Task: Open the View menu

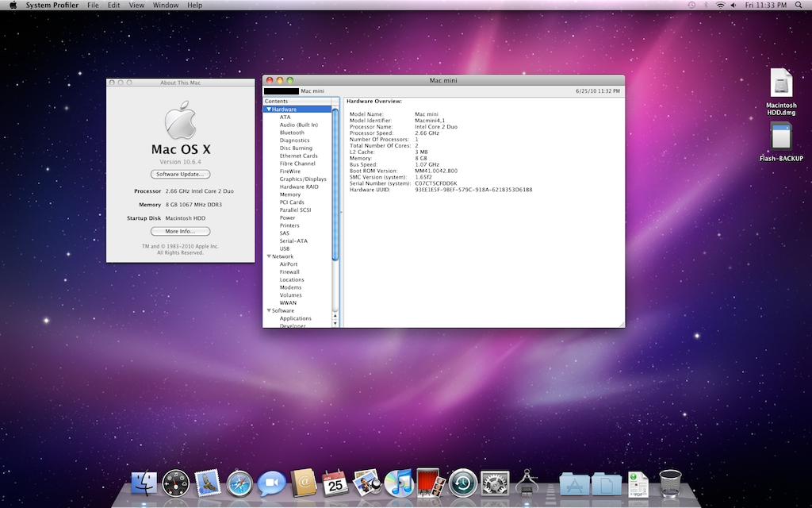Action: tap(136, 6)
